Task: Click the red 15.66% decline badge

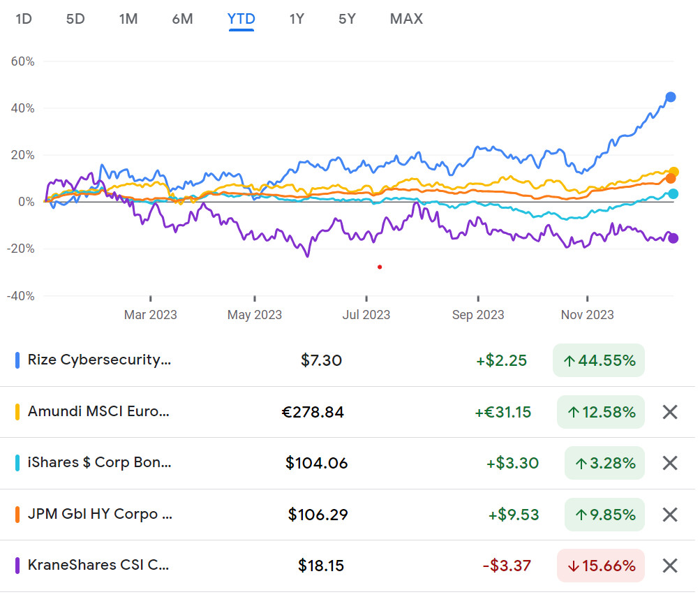Action: pyautogui.click(x=601, y=566)
